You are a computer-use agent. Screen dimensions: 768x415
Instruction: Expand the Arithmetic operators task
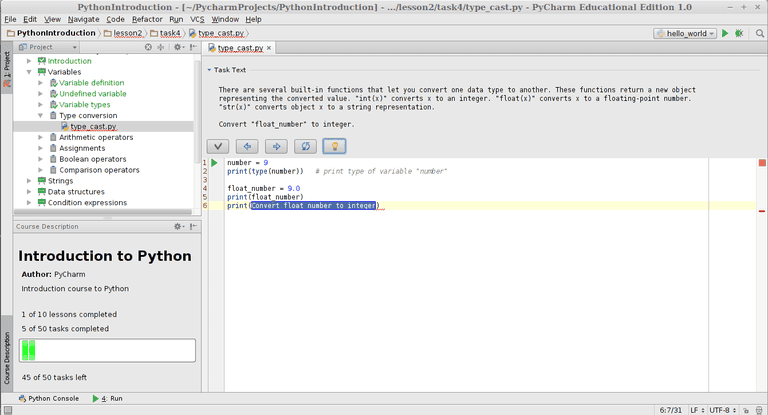tap(41, 137)
